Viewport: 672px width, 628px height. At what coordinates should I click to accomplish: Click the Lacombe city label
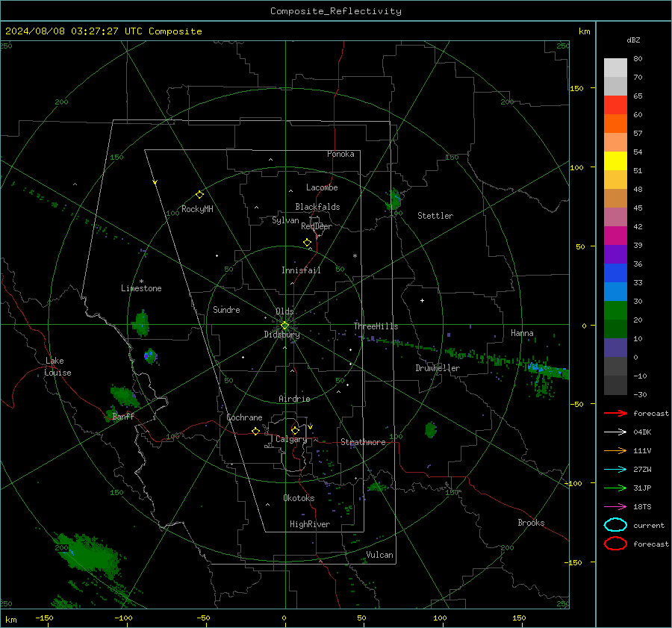[x=322, y=187]
